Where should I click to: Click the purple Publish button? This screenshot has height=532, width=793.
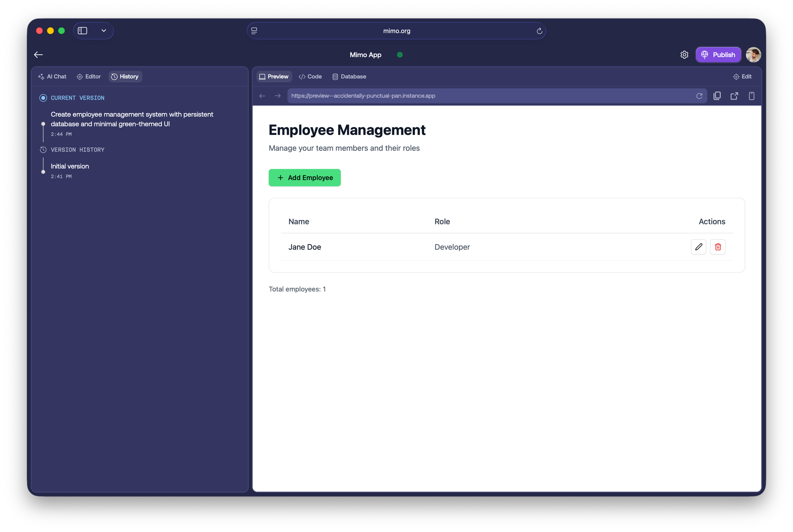(718, 55)
